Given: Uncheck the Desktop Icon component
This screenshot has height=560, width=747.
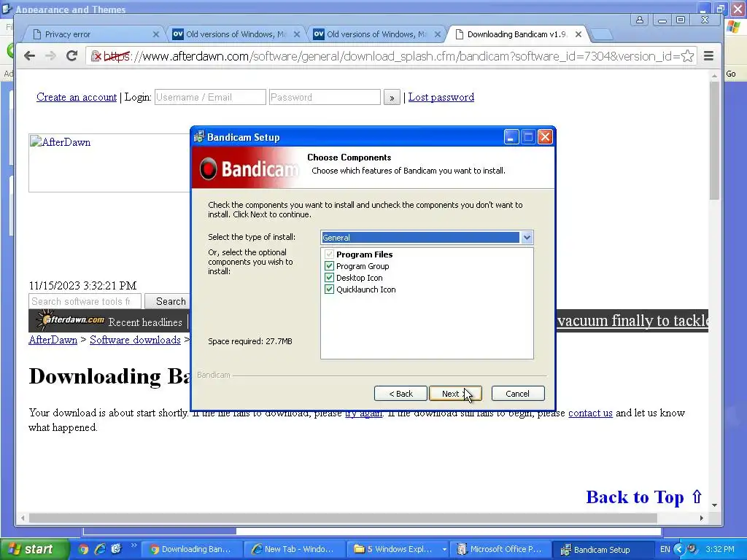Looking at the screenshot, I should (329, 278).
